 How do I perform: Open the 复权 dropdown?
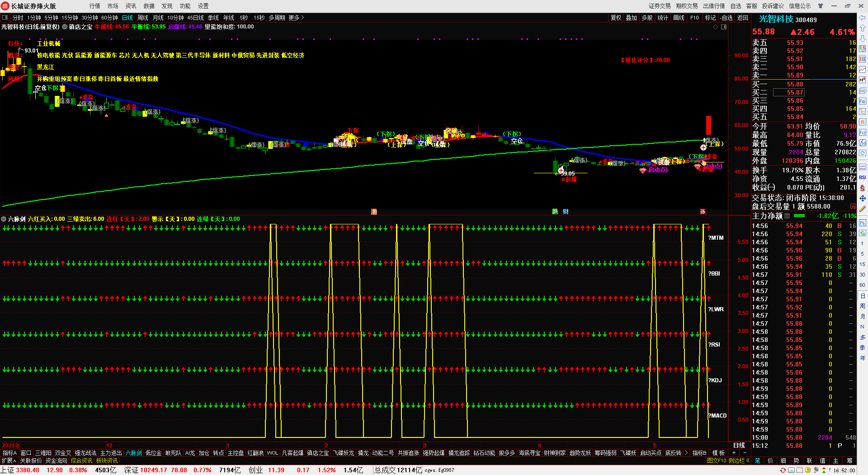click(616, 18)
